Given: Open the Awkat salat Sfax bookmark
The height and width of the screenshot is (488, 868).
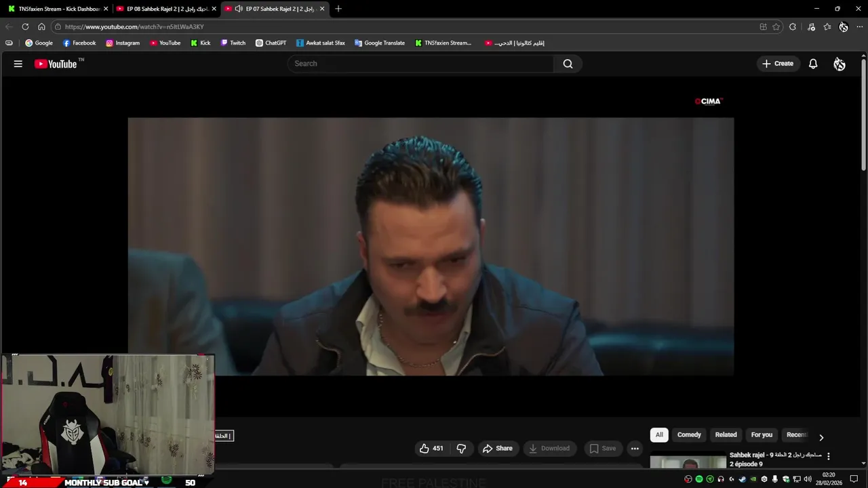Looking at the screenshot, I should coord(321,43).
